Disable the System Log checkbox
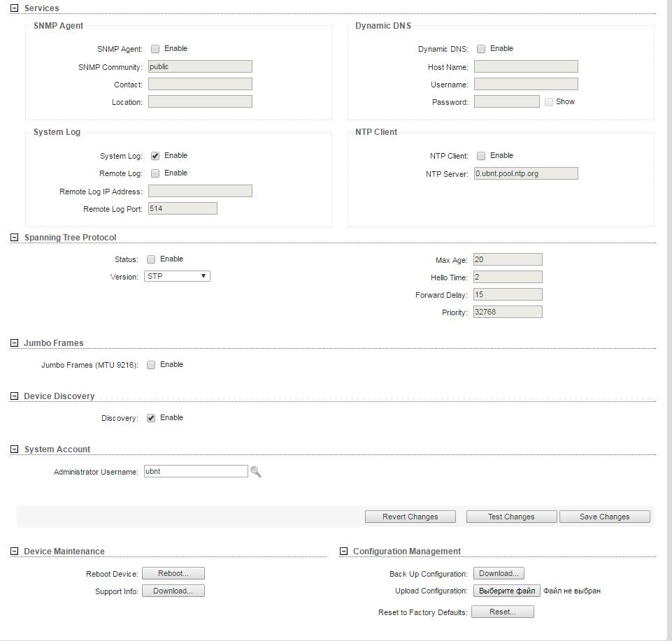The image size is (672, 641). click(155, 156)
